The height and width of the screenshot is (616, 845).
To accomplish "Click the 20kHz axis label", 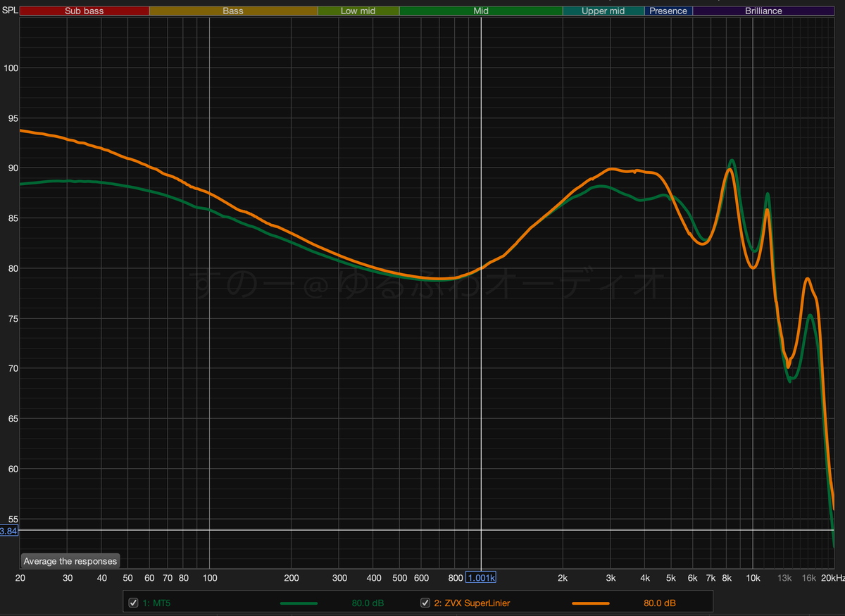I will (832, 578).
